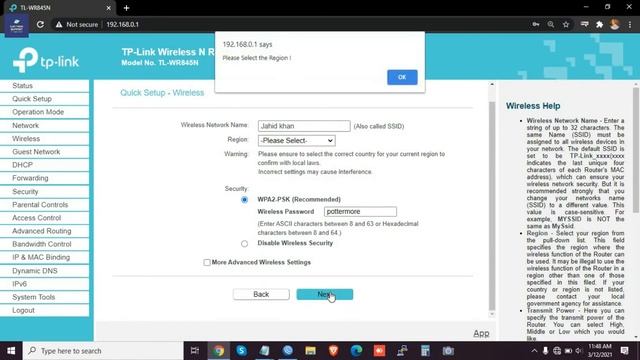640x360 pixels.
Task: Open IP & MAC Binding in the sidebar
Action: click(x=44, y=258)
